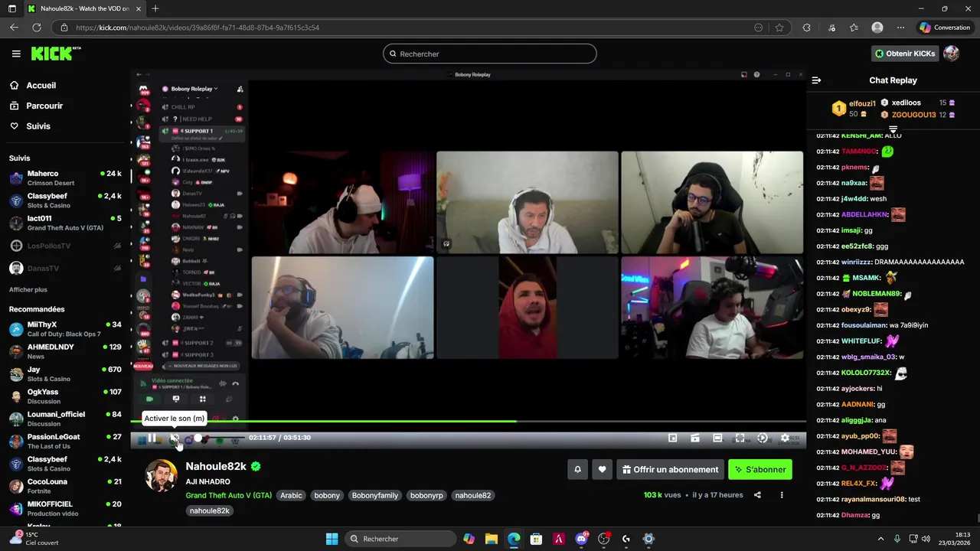
Task: Adjust the player volume slider
Action: pos(220,439)
